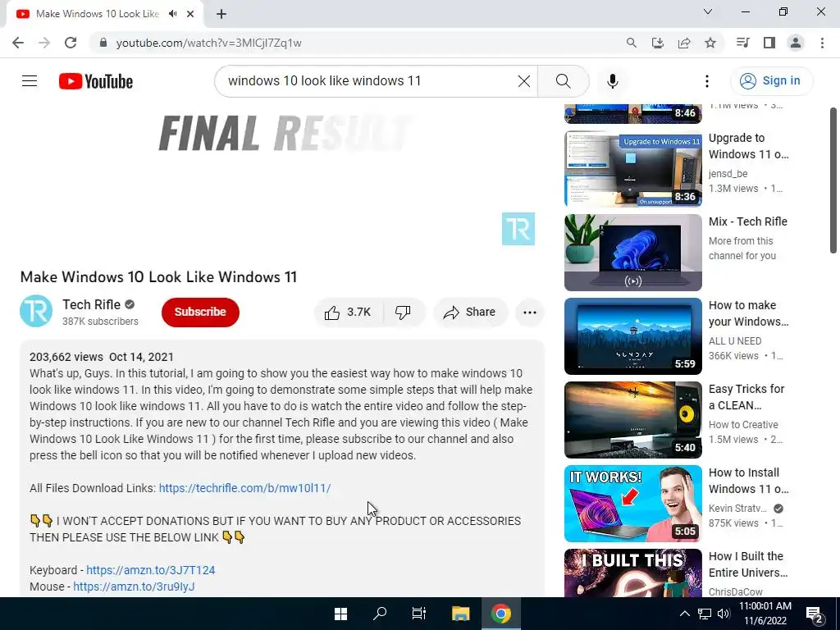Subscribe to Tech Rifle
Image resolution: width=840 pixels, height=630 pixels.
click(x=200, y=313)
